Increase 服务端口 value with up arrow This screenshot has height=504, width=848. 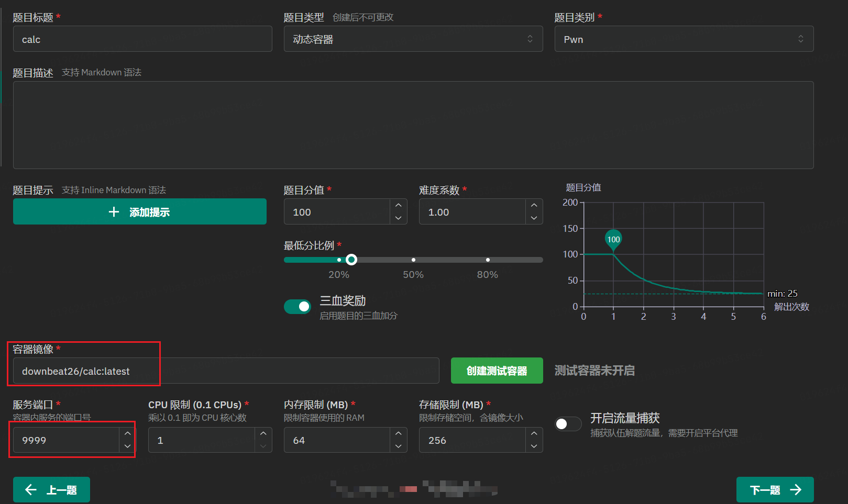[x=127, y=433]
